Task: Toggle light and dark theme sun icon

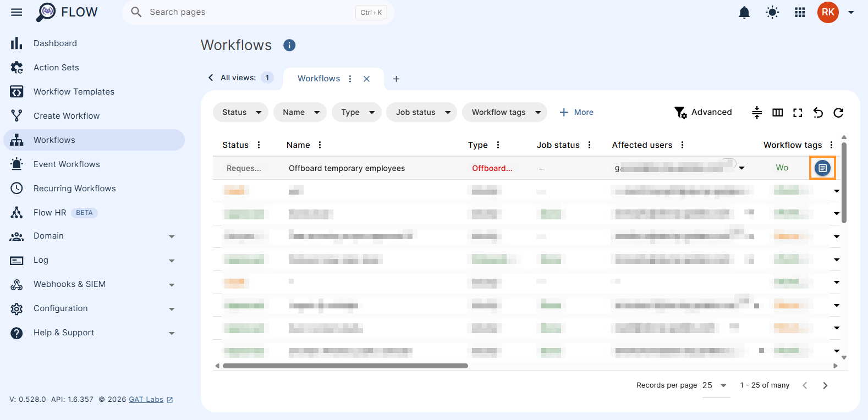Action: 772,12
